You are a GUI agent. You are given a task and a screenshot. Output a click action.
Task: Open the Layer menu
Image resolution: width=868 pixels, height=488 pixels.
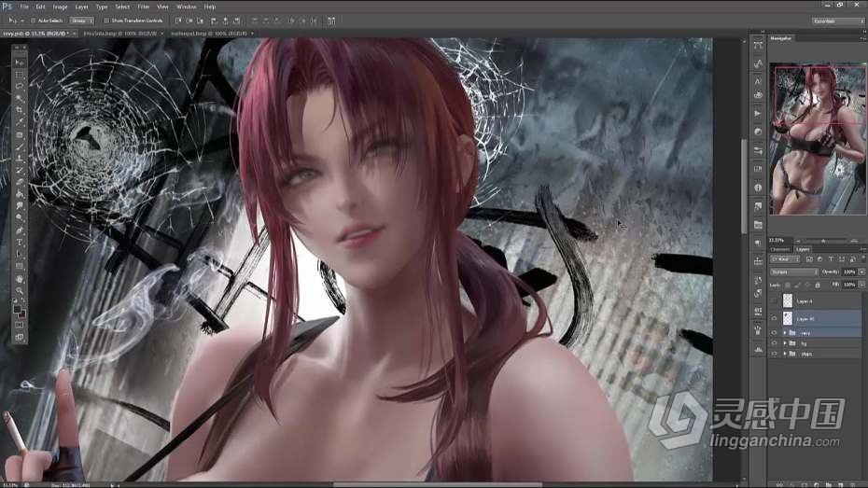[81, 7]
